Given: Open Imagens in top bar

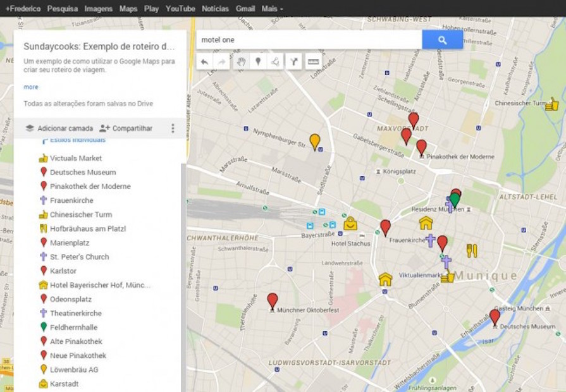Looking at the screenshot, I should point(98,9).
